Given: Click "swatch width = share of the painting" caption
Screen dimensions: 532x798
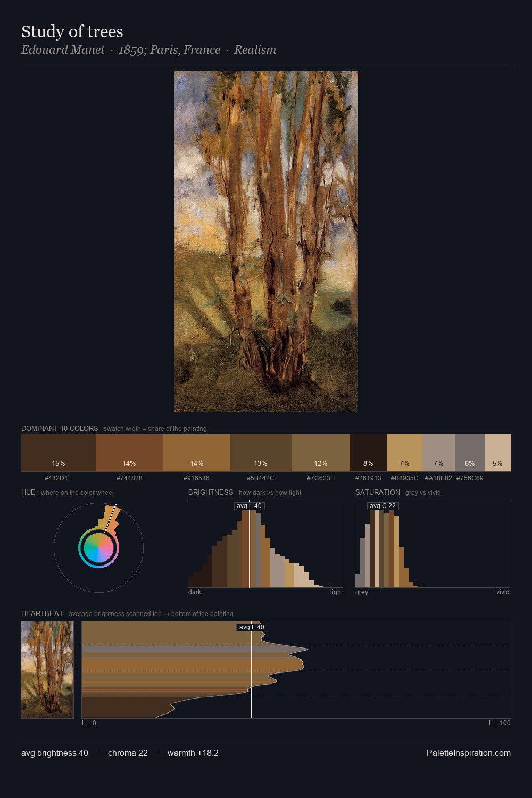Looking at the screenshot, I should [x=155, y=429].
